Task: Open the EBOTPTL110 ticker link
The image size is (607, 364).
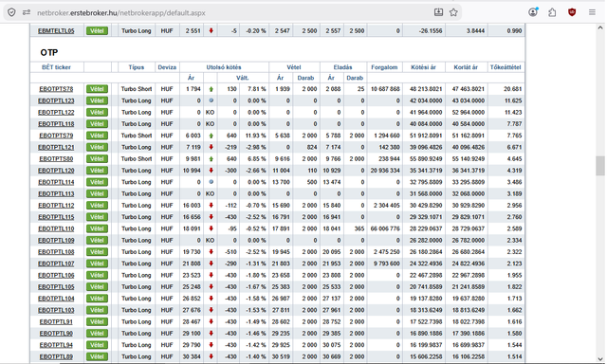Action: pos(56,228)
